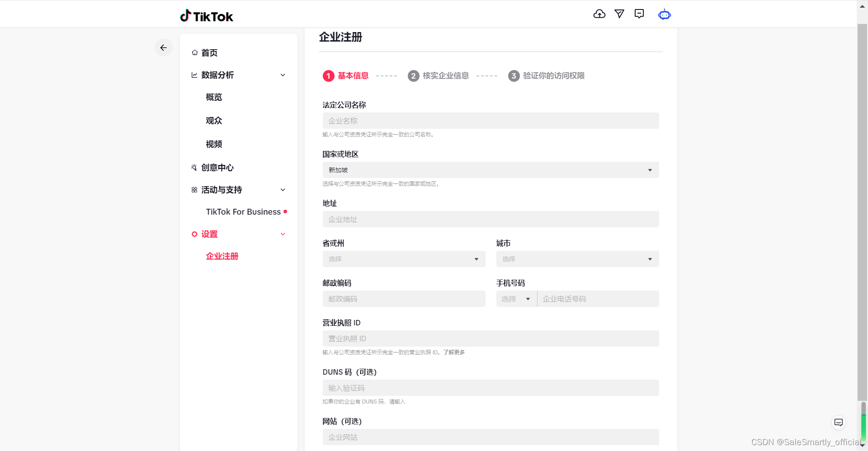Image resolution: width=868 pixels, height=451 pixels.
Task: Focus the DUNS 码 input field
Action: click(x=491, y=388)
